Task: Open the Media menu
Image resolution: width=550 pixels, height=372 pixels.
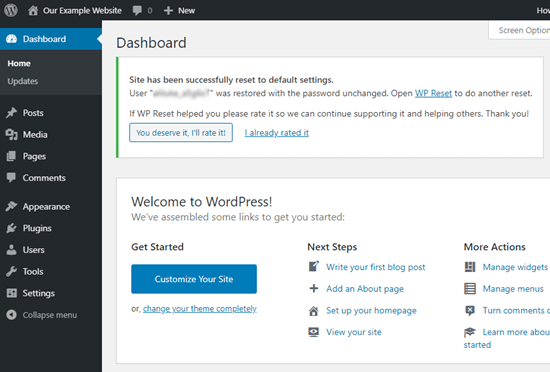Action: click(x=35, y=135)
